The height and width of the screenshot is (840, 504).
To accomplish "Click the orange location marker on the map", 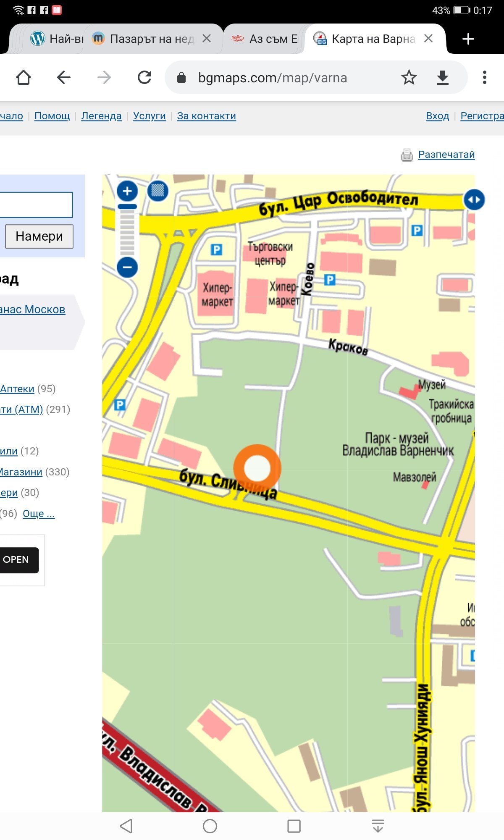I will tap(257, 468).
